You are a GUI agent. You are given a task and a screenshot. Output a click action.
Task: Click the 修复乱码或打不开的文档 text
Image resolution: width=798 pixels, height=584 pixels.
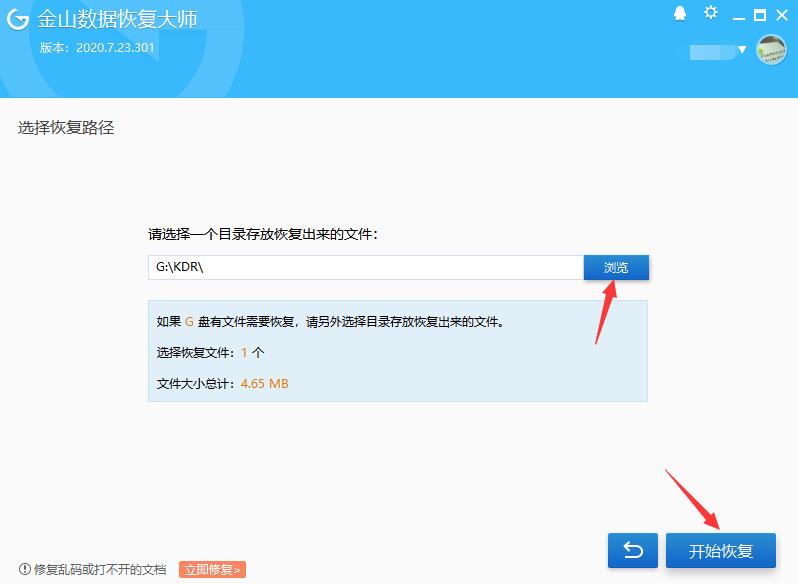click(100, 569)
